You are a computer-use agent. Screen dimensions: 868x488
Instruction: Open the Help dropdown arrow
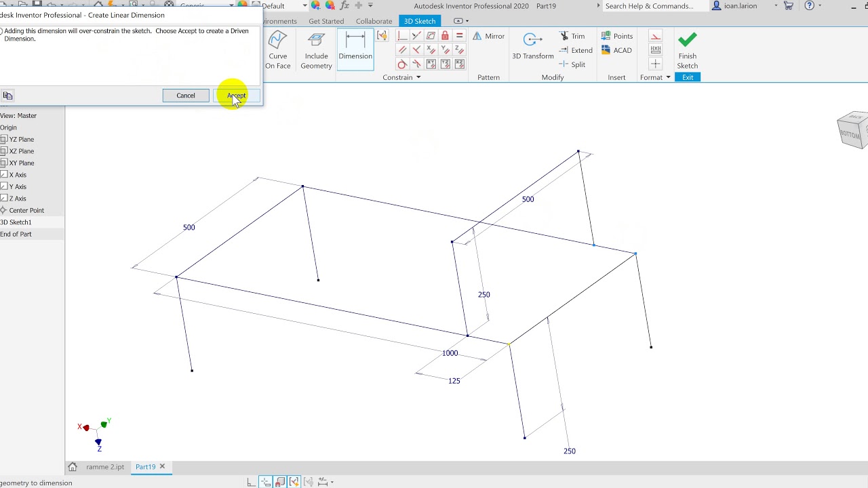pos(821,6)
